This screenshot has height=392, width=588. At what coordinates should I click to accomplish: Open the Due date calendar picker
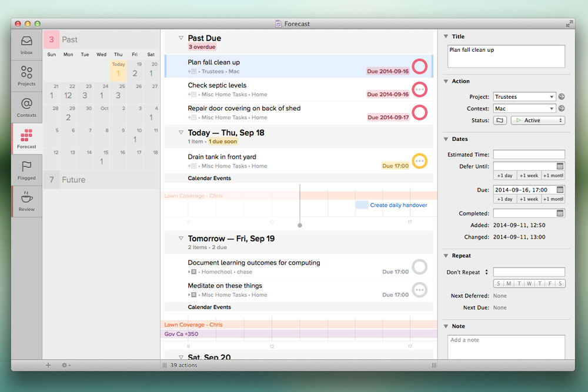click(560, 190)
